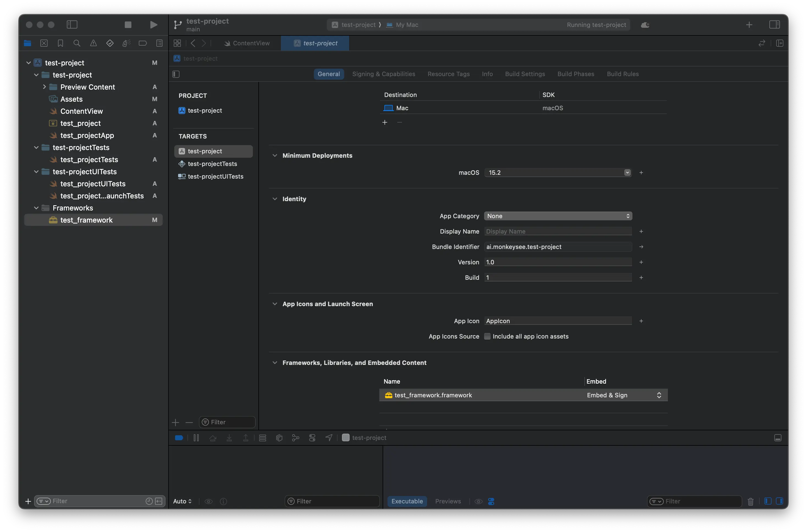This screenshot has width=807, height=532.
Task: Open the Bookmark navigator
Action: 60,43
